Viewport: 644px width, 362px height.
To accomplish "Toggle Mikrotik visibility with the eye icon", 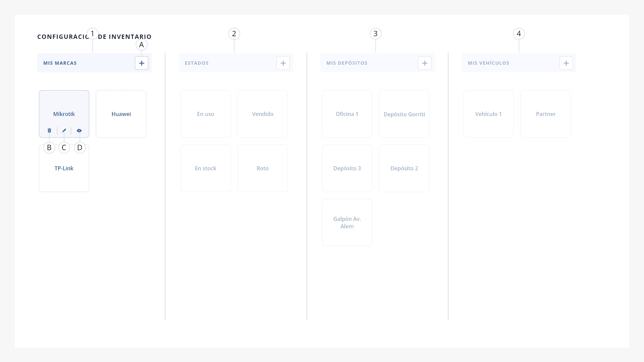I will click(x=79, y=131).
